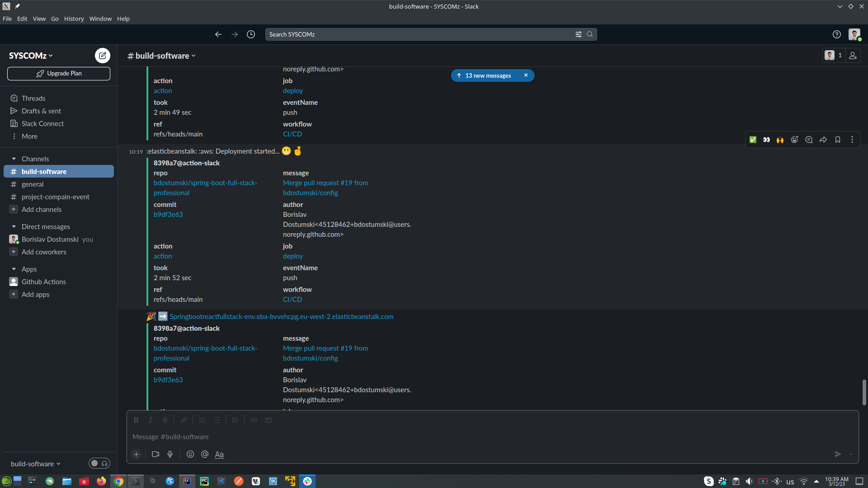Open the emoji picker in composer
The height and width of the screenshot is (488, 868).
[x=190, y=454]
